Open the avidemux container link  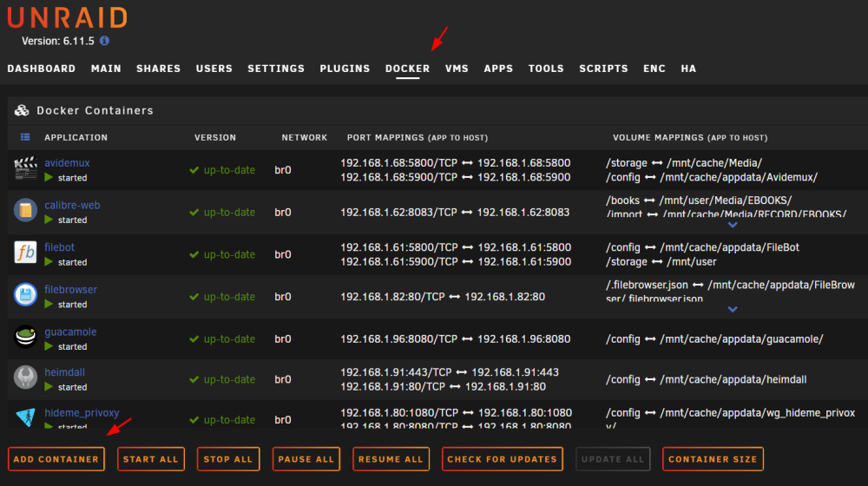[x=67, y=163]
